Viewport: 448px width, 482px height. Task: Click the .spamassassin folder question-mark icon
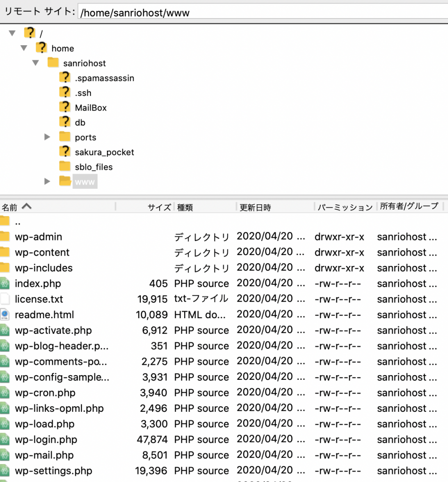tap(65, 78)
